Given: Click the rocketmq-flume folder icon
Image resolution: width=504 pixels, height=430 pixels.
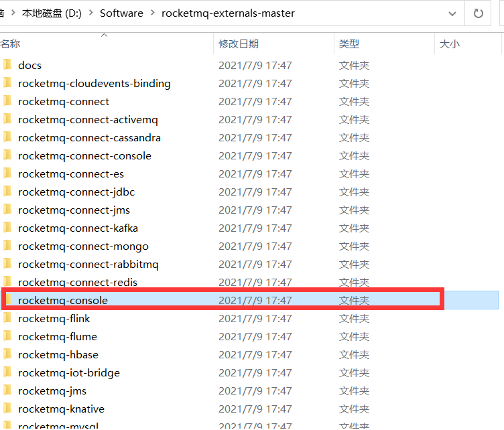Looking at the screenshot, I should coord(7,336).
